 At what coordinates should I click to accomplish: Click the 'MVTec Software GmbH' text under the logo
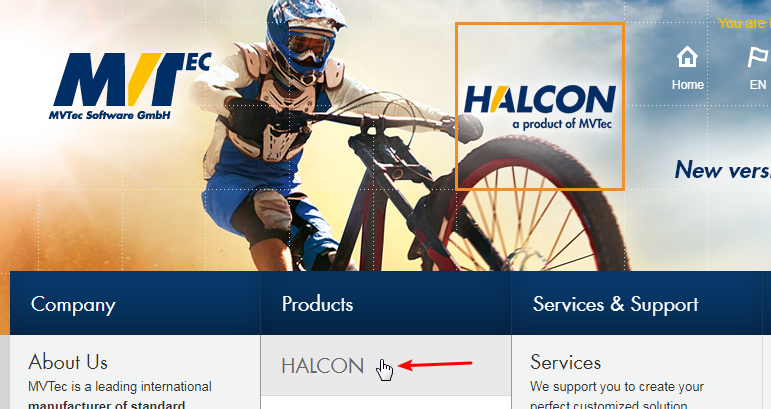click(109, 115)
